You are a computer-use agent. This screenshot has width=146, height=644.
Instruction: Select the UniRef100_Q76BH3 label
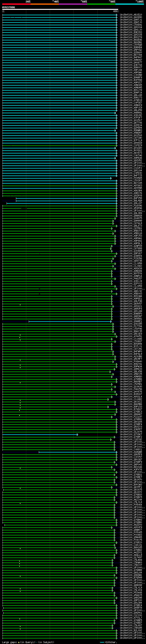pyautogui.click(x=131, y=520)
